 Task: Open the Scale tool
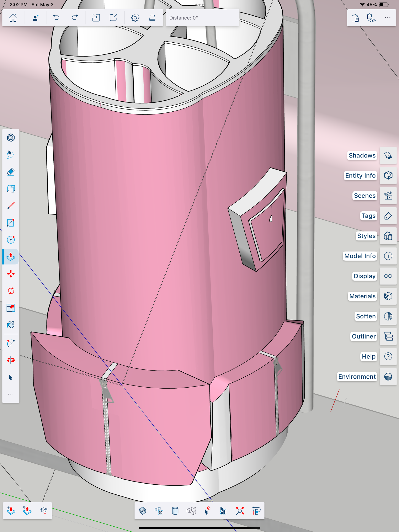click(x=11, y=308)
